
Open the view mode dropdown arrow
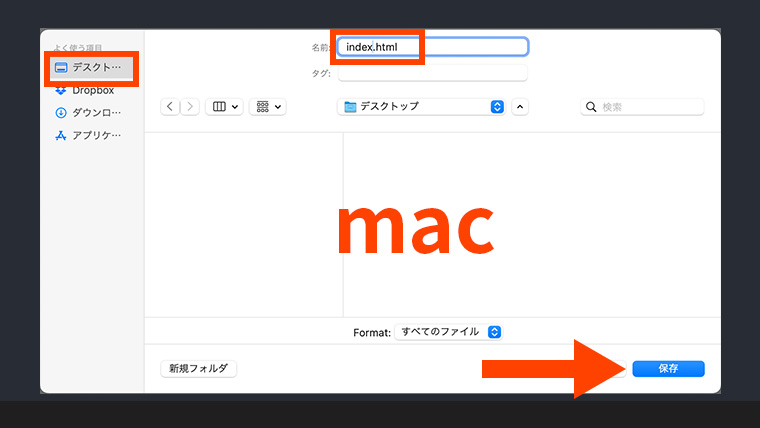coord(235,106)
